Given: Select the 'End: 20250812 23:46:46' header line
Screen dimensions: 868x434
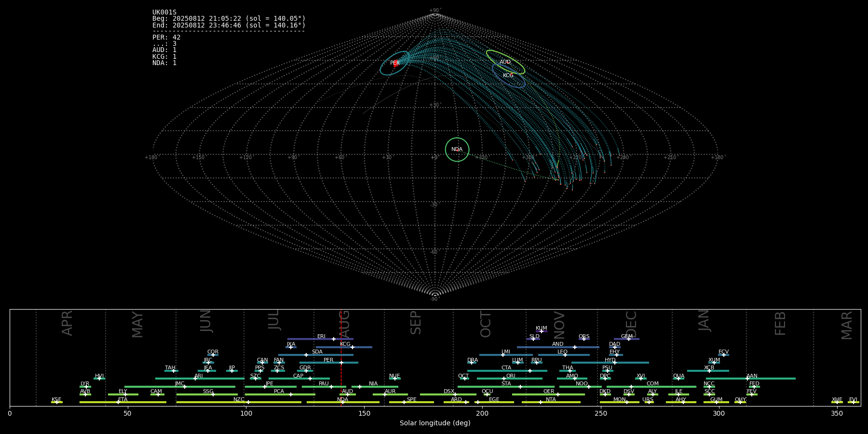Looking at the screenshot, I should (x=229, y=25).
